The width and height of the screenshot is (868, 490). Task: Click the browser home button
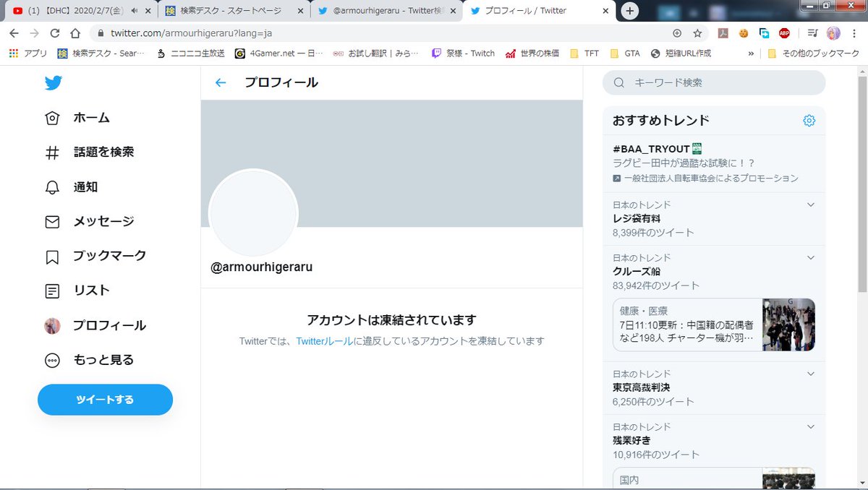pyautogui.click(x=75, y=33)
